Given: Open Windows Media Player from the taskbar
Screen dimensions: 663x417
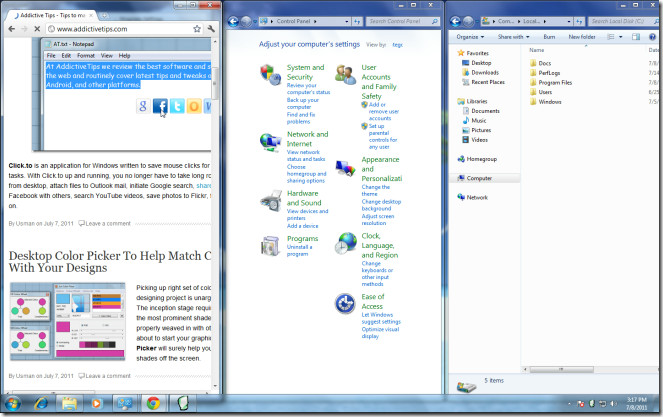Looking at the screenshot, I should pos(97,403).
